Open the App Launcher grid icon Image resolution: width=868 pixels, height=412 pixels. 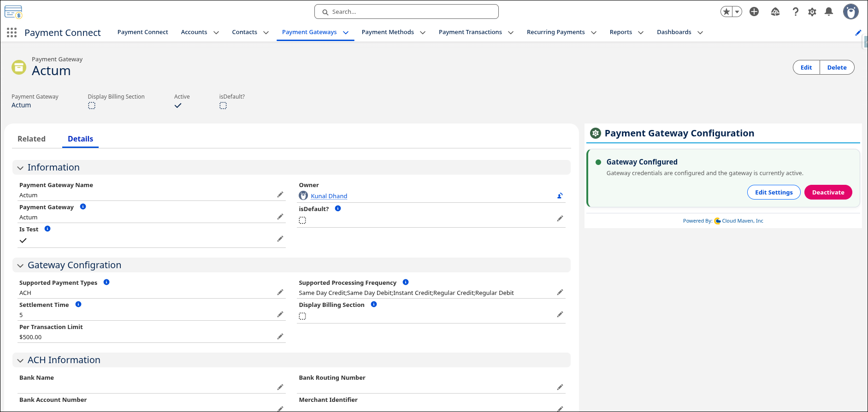[x=12, y=32]
